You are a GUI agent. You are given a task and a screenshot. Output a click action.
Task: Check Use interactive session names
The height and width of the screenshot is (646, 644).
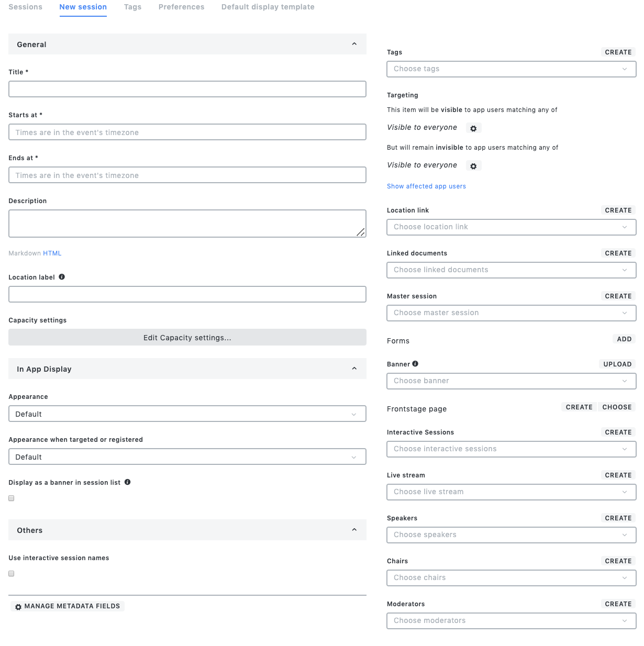point(11,573)
